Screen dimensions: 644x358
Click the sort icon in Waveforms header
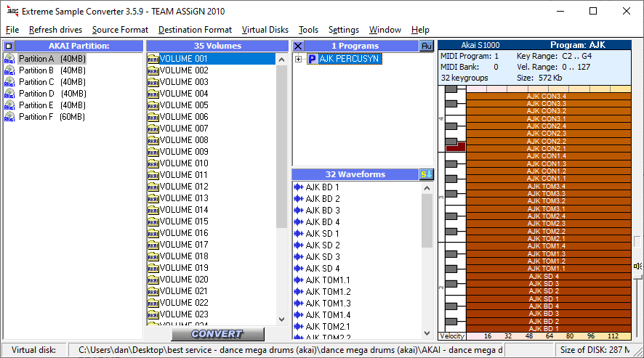click(427, 174)
